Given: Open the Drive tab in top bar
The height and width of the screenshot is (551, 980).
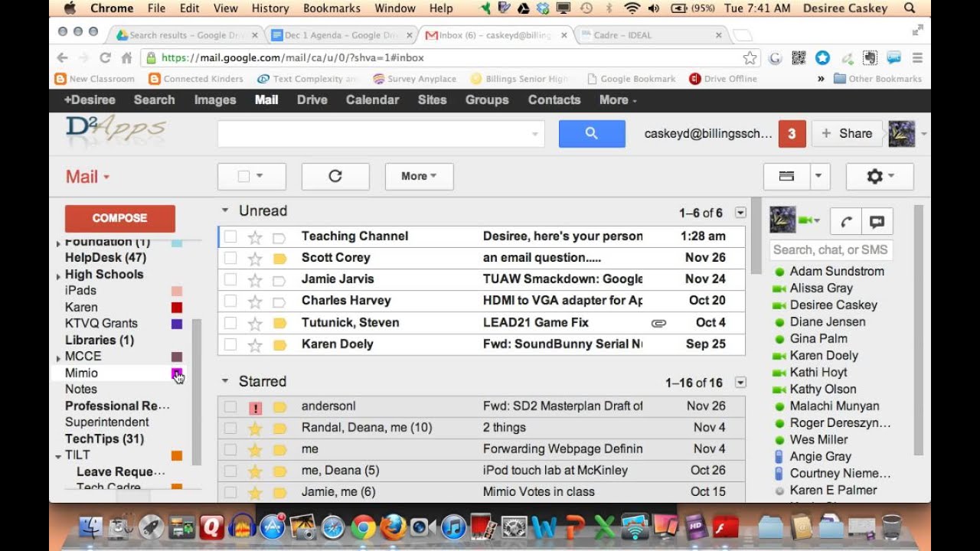Looking at the screenshot, I should point(312,100).
